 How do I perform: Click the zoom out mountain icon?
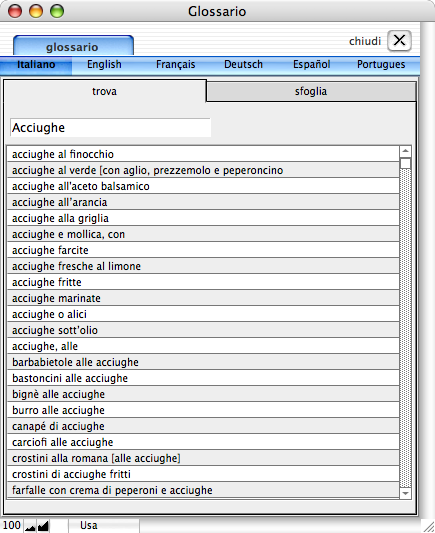(x=30, y=526)
